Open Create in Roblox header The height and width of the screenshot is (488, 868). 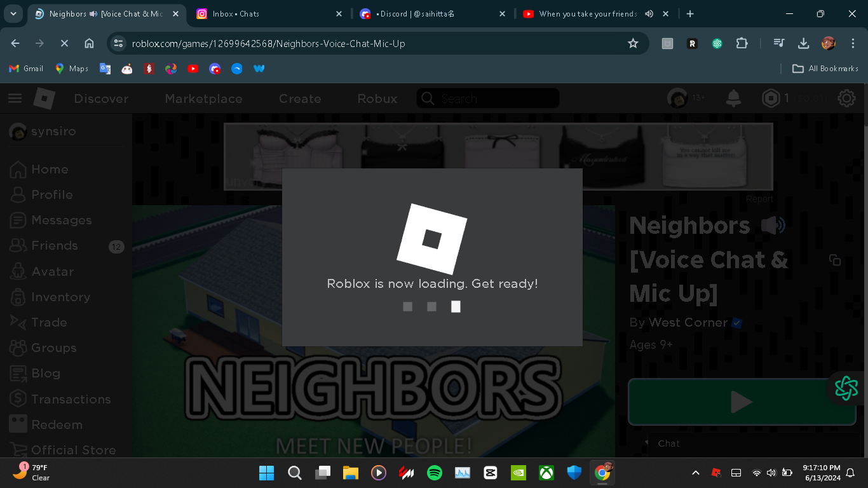(x=300, y=98)
